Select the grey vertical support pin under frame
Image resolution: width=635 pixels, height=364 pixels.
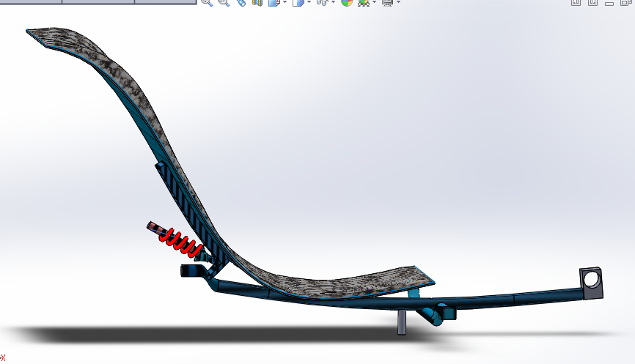point(401,322)
